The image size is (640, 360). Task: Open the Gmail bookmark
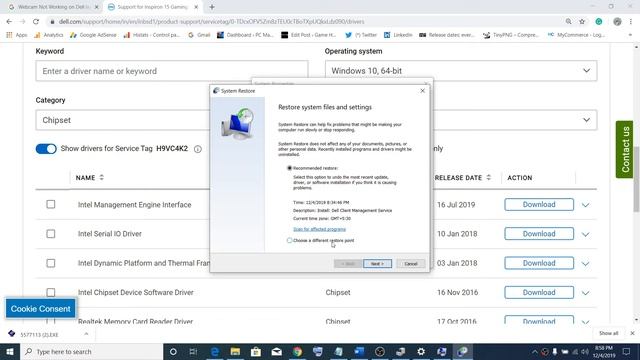pos(199,35)
